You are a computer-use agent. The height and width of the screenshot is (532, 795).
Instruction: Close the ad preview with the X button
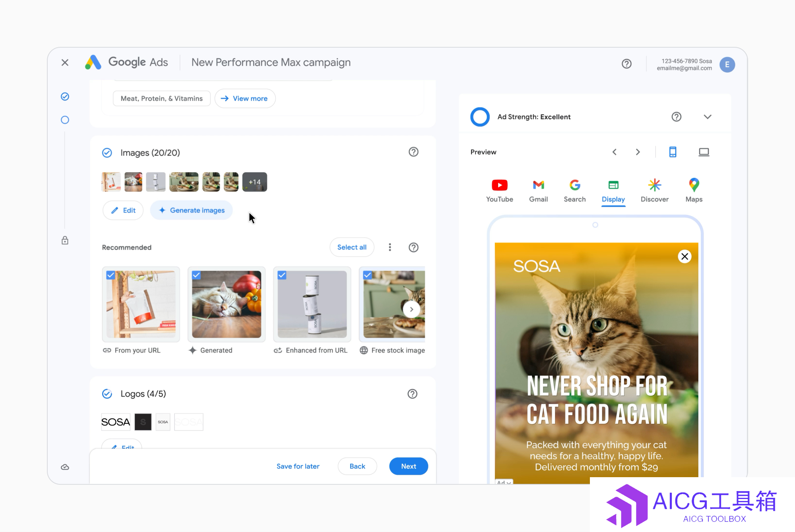point(684,257)
